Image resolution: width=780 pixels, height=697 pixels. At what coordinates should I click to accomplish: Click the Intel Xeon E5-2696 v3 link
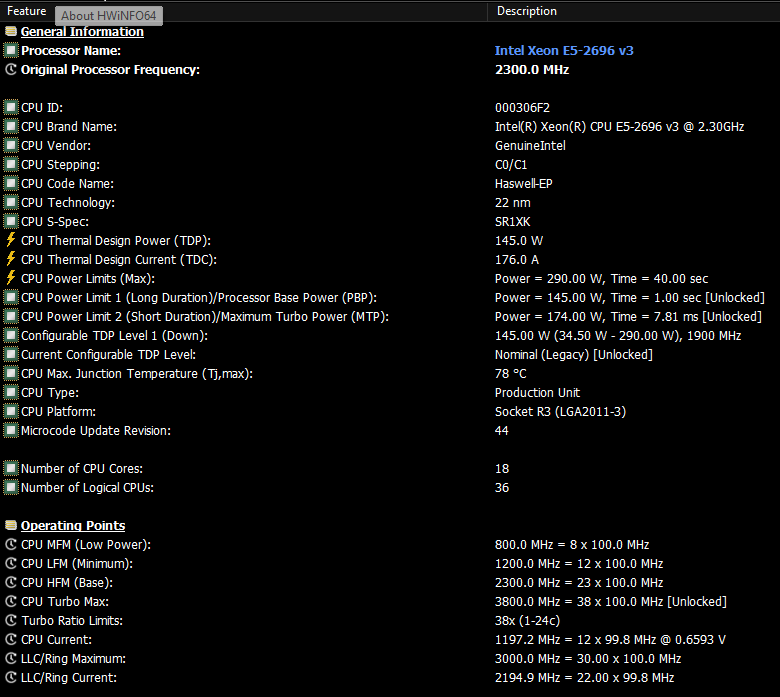(564, 51)
